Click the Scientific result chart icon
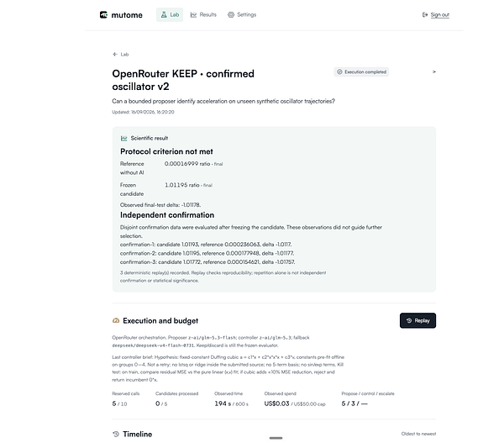This screenshot has width=504, height=443. (123, 139)
